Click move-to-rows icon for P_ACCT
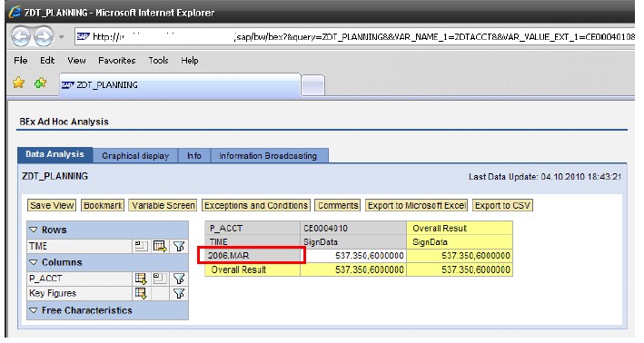Viewport: 644px width, 343px height. (x=141, y=279)
